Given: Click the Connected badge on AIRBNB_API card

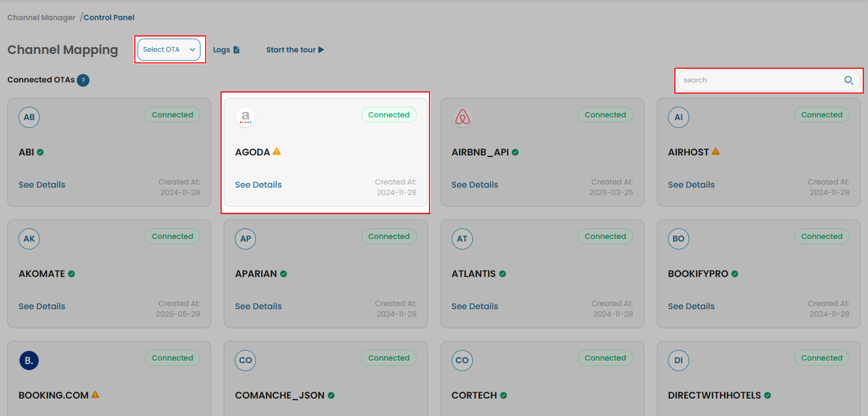Looking at the screenshot, I should [x=605, y=115].
